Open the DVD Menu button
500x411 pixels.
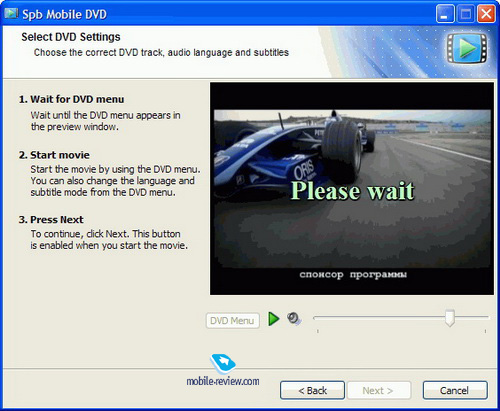tap(233, 321)
